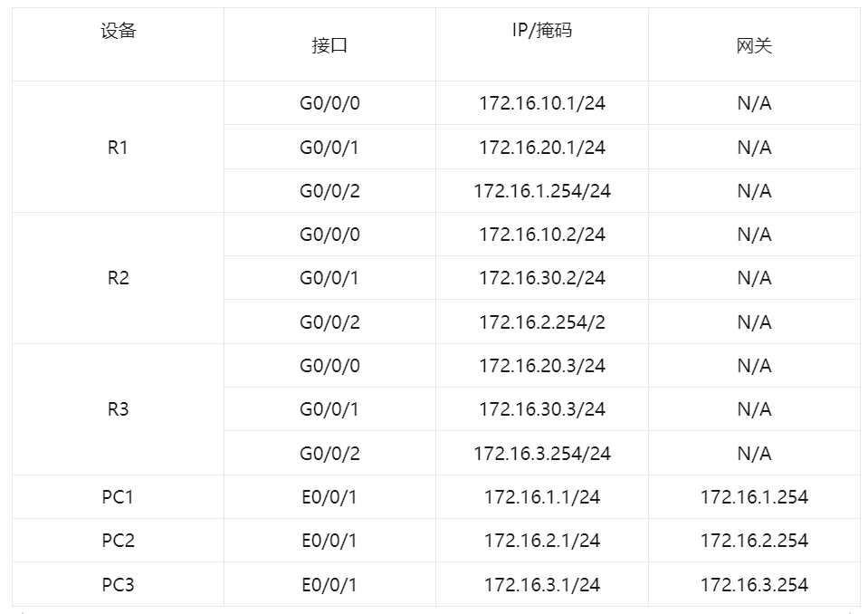
Task: Click the 172.16.30.2/24 cell
Action: click(541, 278)
